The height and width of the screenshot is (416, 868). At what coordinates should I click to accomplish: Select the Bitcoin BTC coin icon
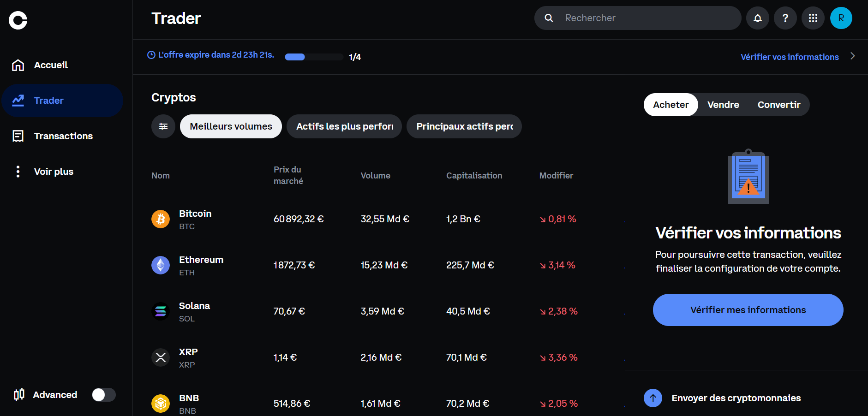(x=160, y=219)
